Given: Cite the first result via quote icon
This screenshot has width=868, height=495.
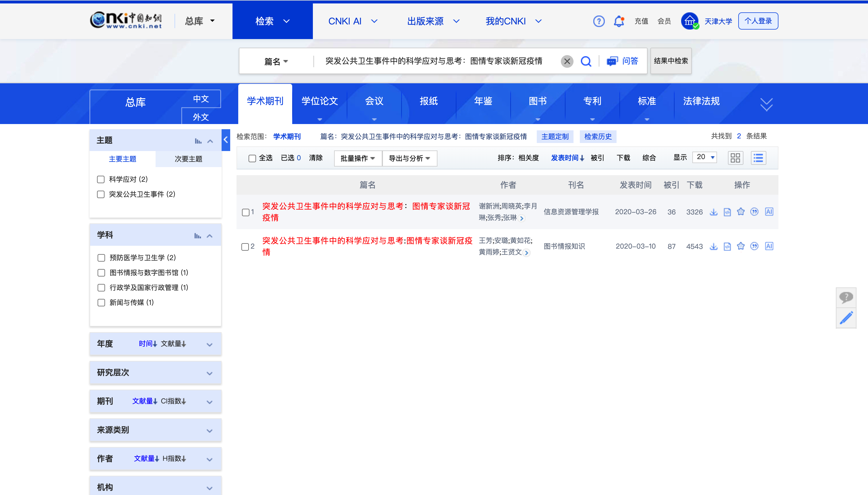Looking at the screenshot, I should [x=754, y=212].
